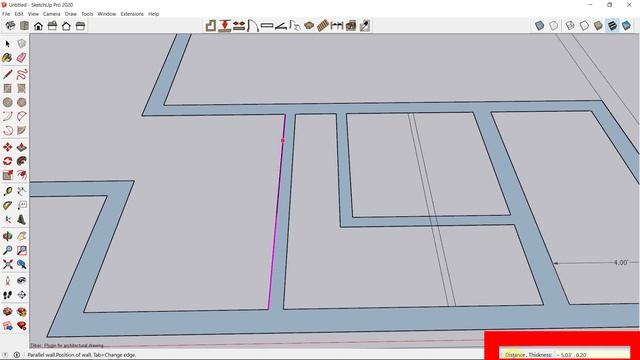The height and width of the screenshot is (360, 640).
Task: Choose the Follow Me tool
Action: click(x=22, y=161)
